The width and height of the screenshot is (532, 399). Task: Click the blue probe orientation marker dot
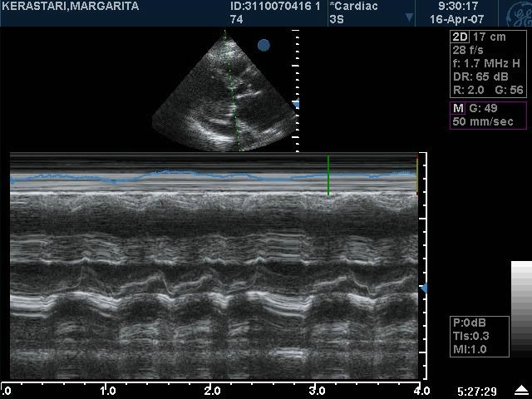click(264, 45)
